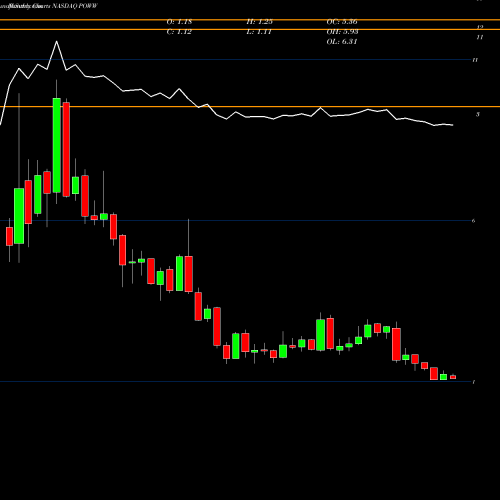
Task: Click the tallest green candlestick body
Action: [x=57, y=145]
